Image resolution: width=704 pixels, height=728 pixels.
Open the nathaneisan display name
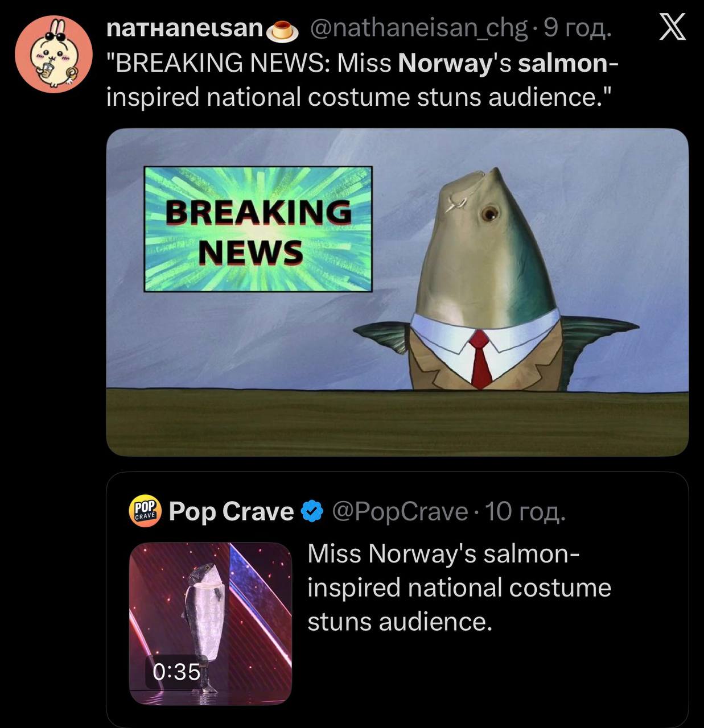pos(184,28)
